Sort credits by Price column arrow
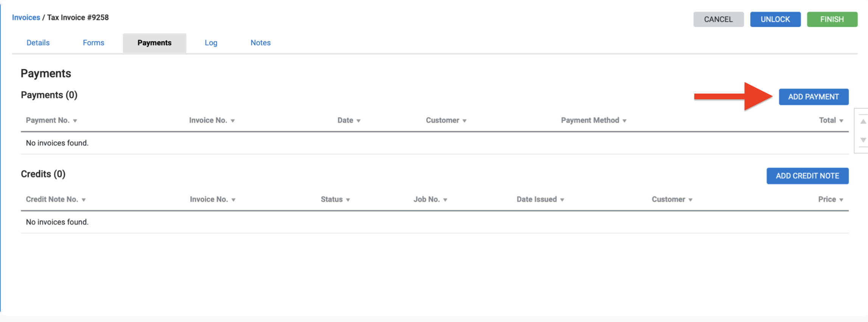This screenshot has width=868, height=322. [x=841, y=200]
